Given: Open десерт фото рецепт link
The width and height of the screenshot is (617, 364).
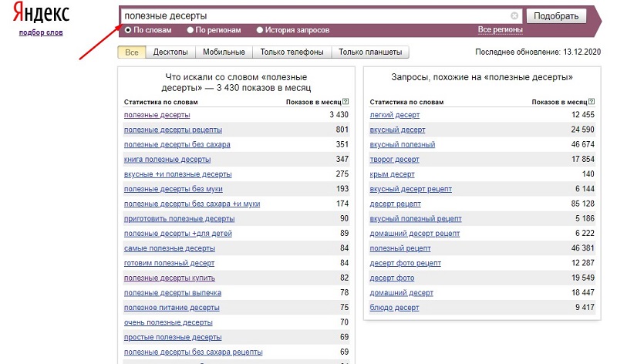Looking at the screenshot, I should (406, 263).
